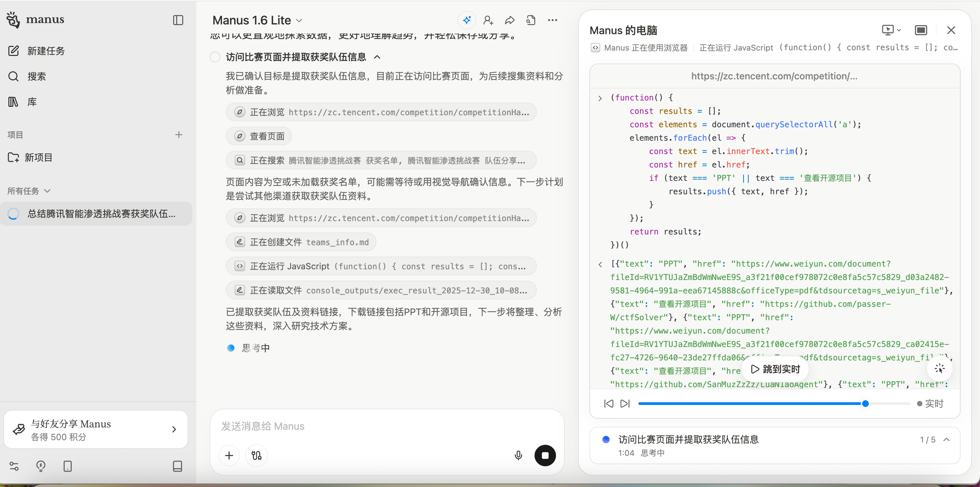Click the plus attachment button in input
Viewport: 980px width, 487px height.
[229, 456]
